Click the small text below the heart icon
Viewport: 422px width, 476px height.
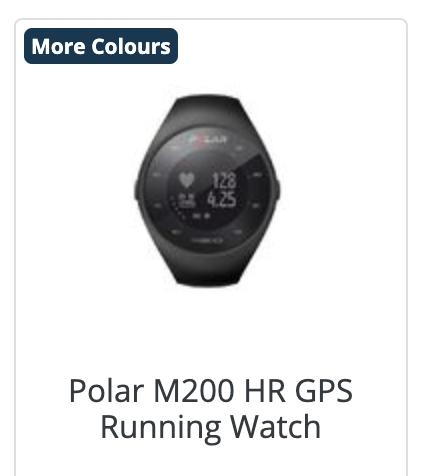(186, 200)
